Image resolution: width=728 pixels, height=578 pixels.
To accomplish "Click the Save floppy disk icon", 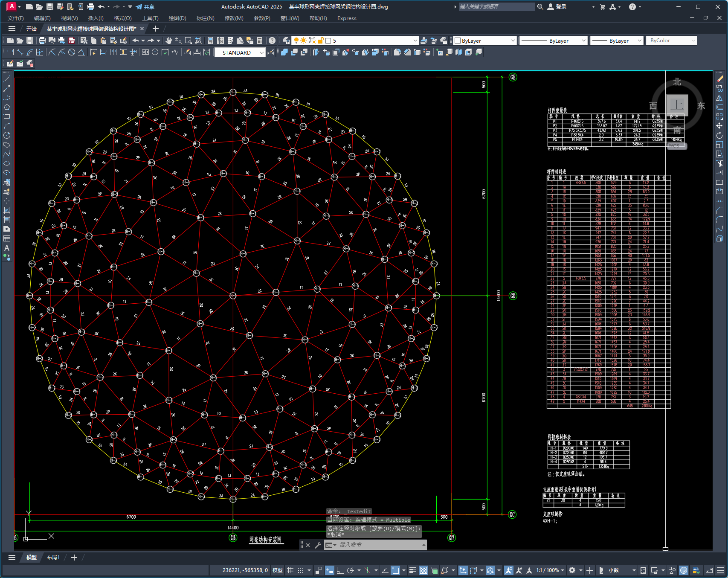I will tap(30, 41).
